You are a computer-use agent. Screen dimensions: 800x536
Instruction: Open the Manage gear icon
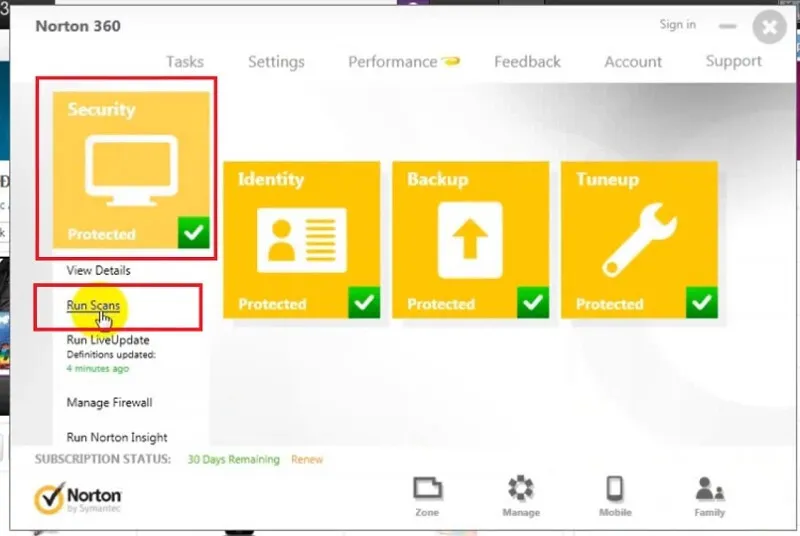tap(520, 488)
